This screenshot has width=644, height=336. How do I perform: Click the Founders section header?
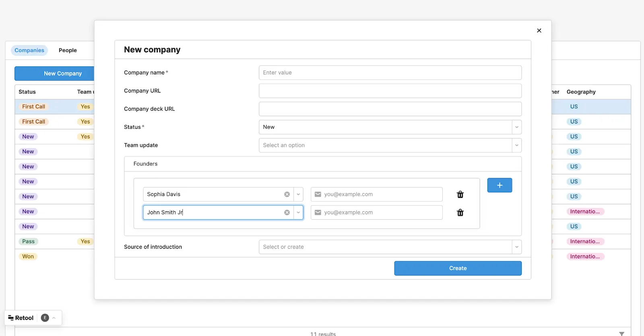click(x=145, y=164)
